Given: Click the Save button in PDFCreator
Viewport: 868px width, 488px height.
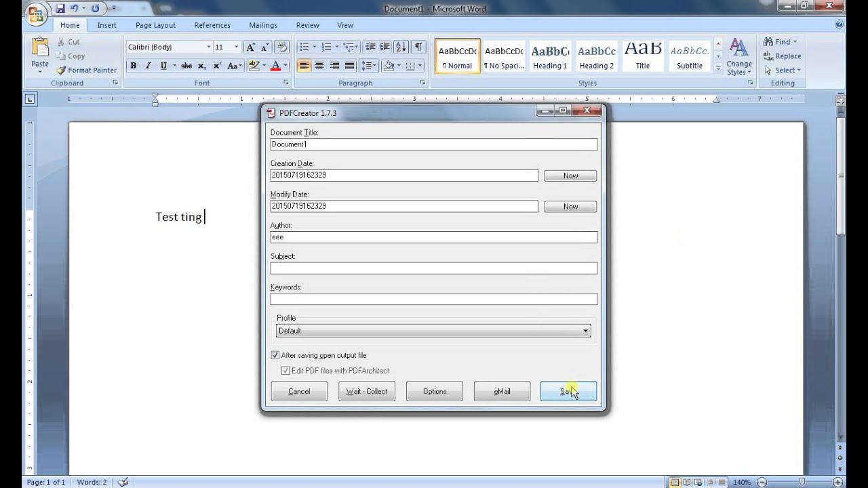Looking at the screenshot, I should click(568, 391).
